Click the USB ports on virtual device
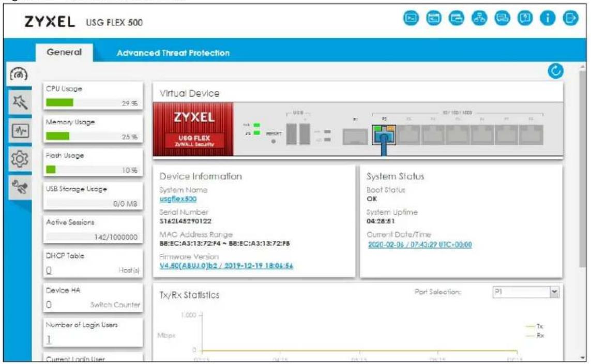Viewport: 591px width, 364px height. tap(298, 134)
